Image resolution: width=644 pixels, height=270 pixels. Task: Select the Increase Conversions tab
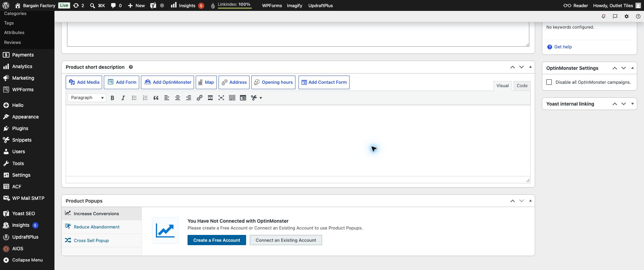coord(101,213)
